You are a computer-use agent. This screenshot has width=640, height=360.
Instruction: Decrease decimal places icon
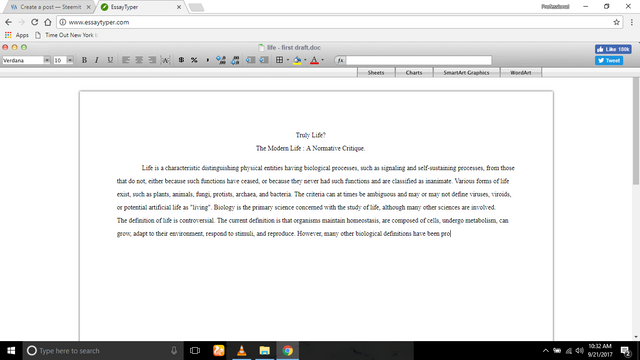[235, 60]
